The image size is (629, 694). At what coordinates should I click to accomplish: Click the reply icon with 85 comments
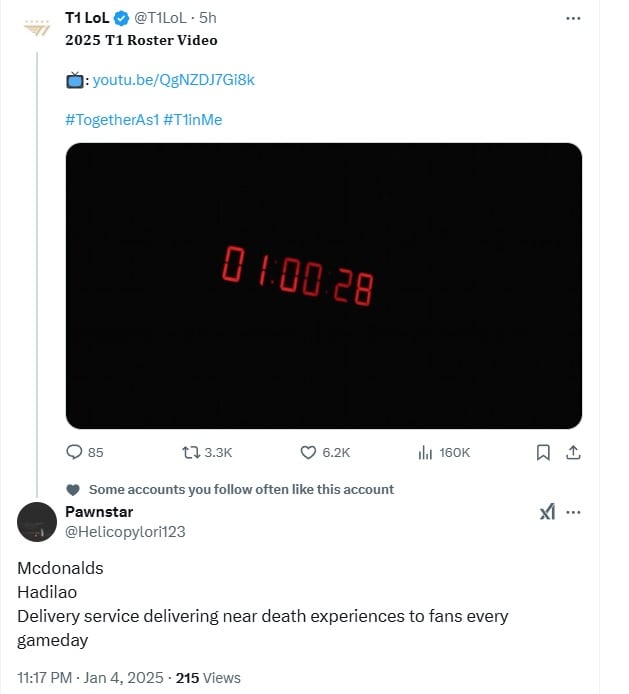click(x=74, y=452)
